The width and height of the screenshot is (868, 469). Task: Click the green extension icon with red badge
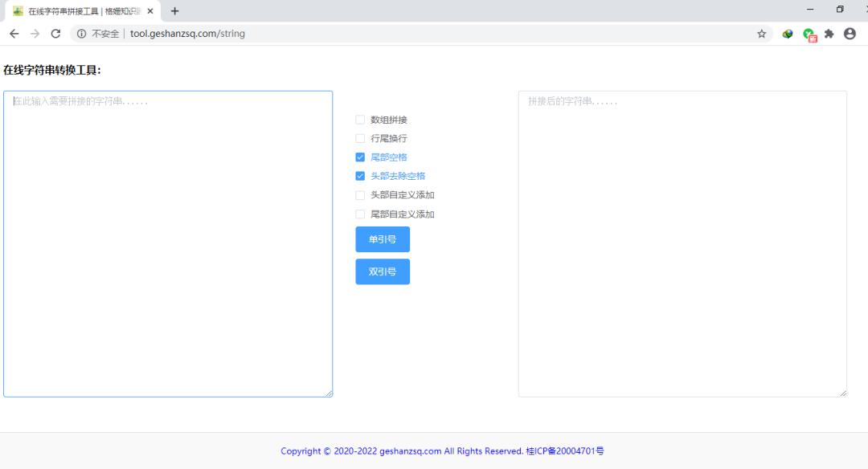[808, 34]
